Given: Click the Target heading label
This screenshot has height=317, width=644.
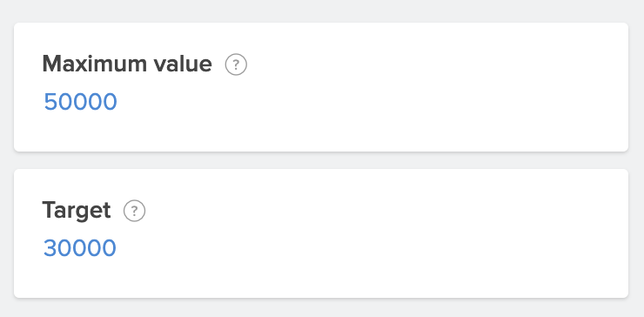Looking at the screenshot, I should [77, 211].
